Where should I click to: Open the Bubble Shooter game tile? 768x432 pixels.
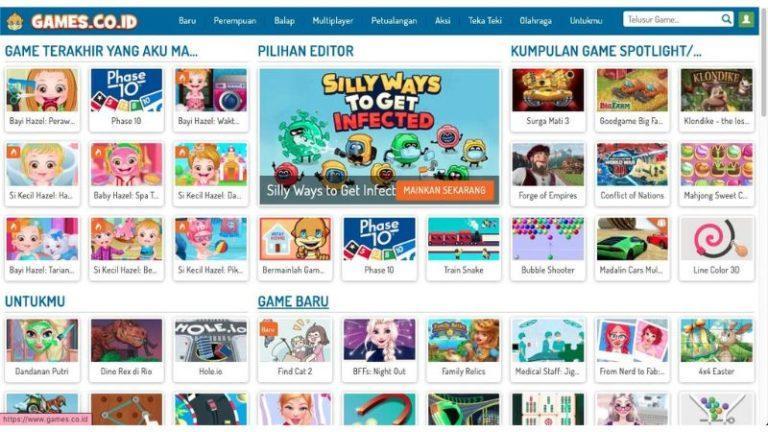click(548, 248)
